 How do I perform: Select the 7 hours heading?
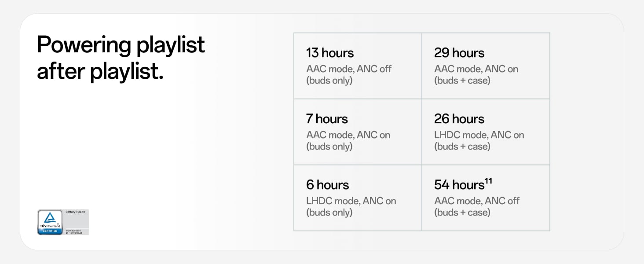tap(327, 119)
